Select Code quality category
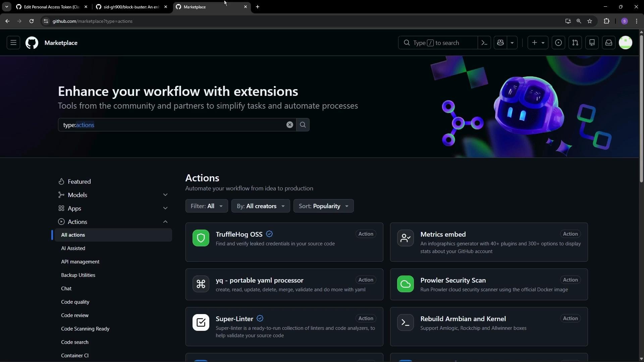The height and width of the screenshot is (362, 644). pyautogui.click(x=113, y=302)
